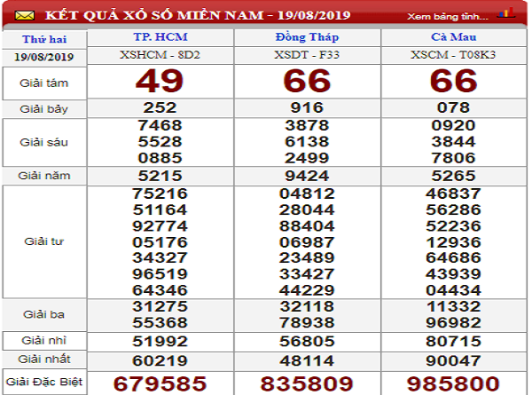This screenshot has height=395, width=532.
Task: Click the TP. HCM eighth-prize number 49
Action: 159,81
